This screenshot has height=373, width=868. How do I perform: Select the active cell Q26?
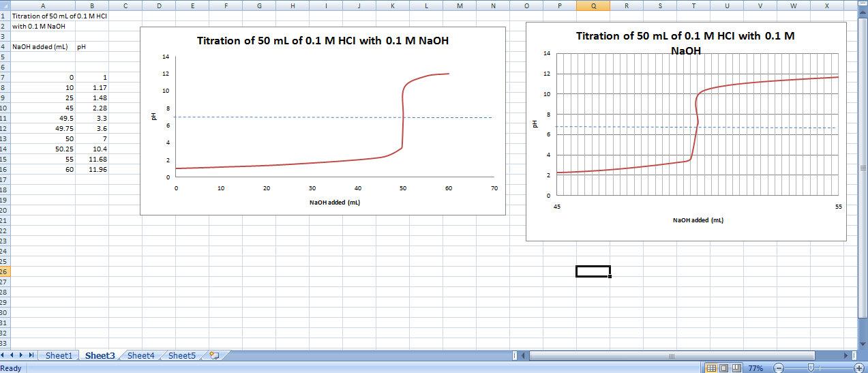click(x=593, y=271)
